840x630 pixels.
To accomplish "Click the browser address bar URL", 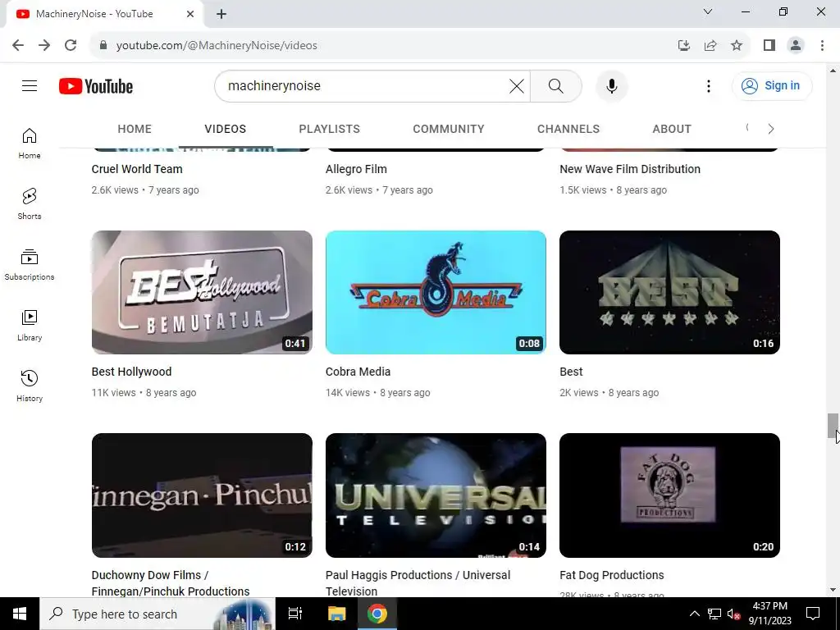I will click(x=217, y=46).
